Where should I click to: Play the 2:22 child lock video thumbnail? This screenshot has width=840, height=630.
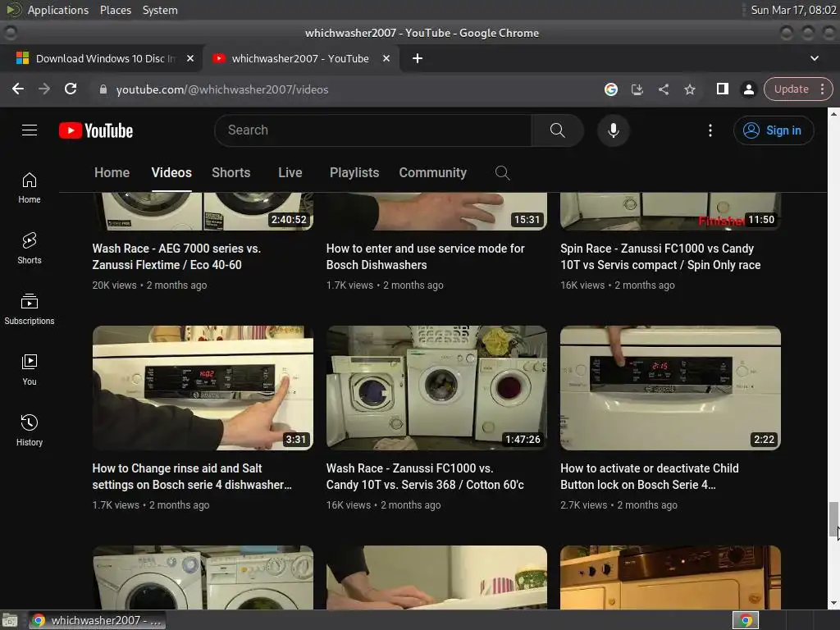tap(671, 388)
